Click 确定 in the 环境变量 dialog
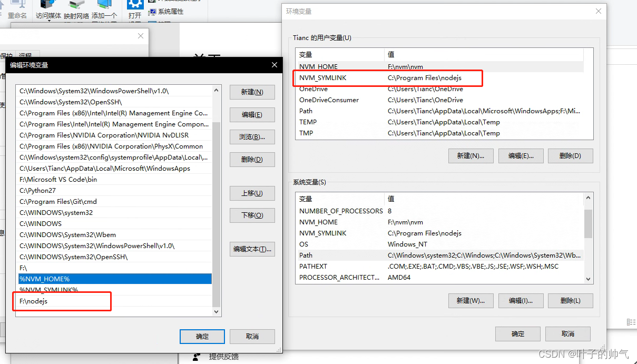 click(517, 333)
